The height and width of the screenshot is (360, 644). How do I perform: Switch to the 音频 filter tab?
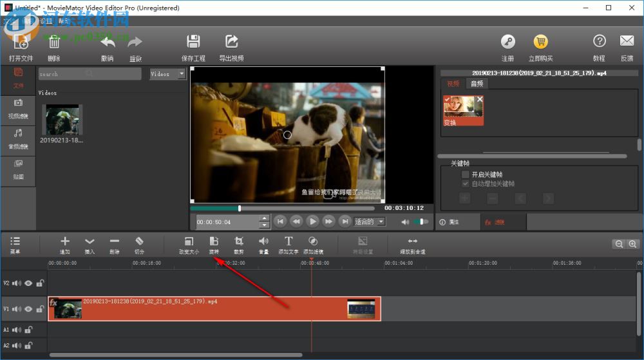477,84
